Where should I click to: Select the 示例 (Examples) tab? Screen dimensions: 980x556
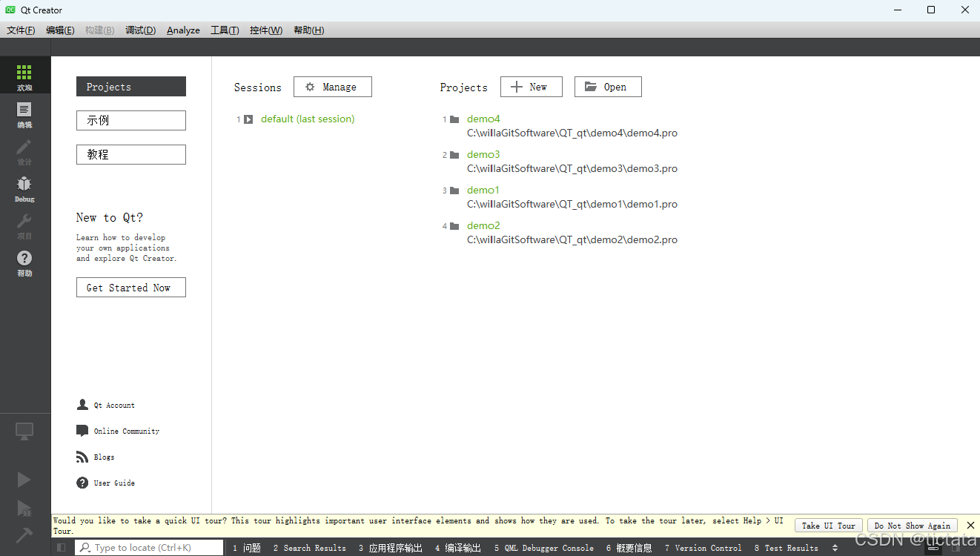tap(131, 121)
